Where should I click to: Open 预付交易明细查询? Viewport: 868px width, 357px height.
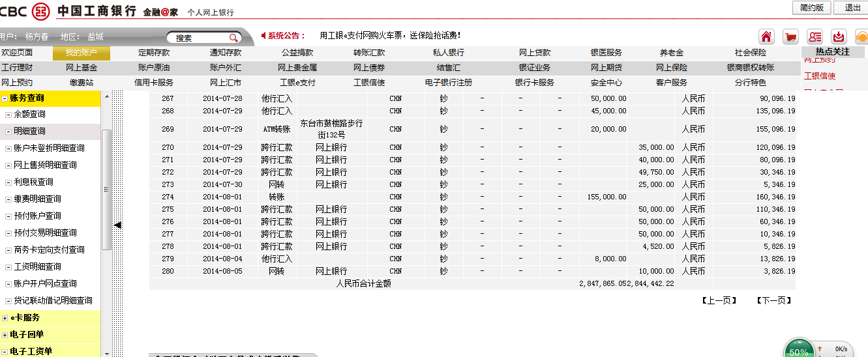(x=45, y=233)
